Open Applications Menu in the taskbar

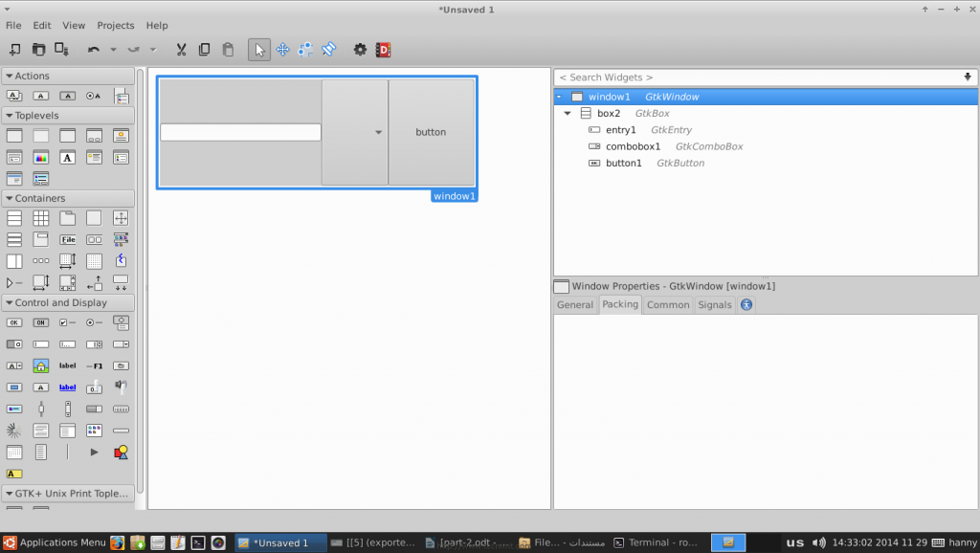(55, 542)
